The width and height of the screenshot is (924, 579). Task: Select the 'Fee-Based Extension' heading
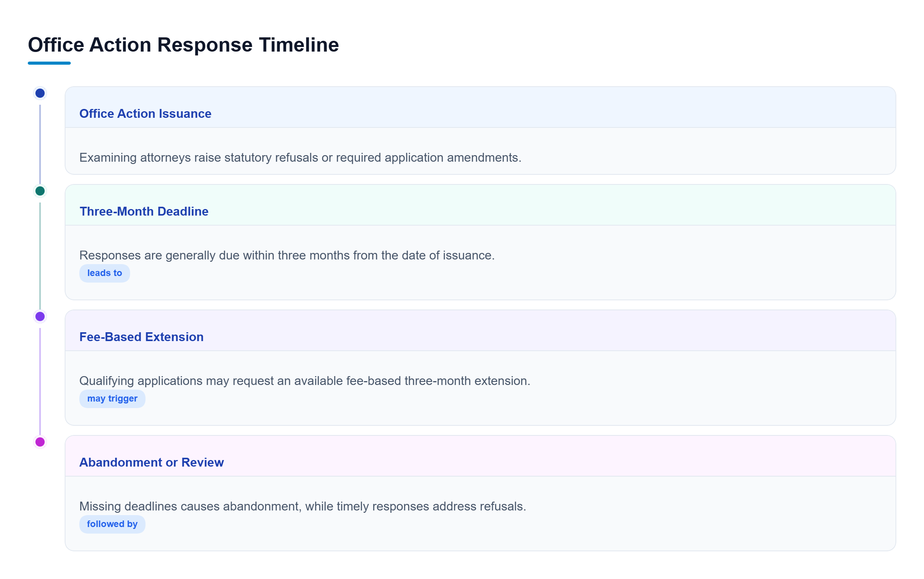coord(141,337)
